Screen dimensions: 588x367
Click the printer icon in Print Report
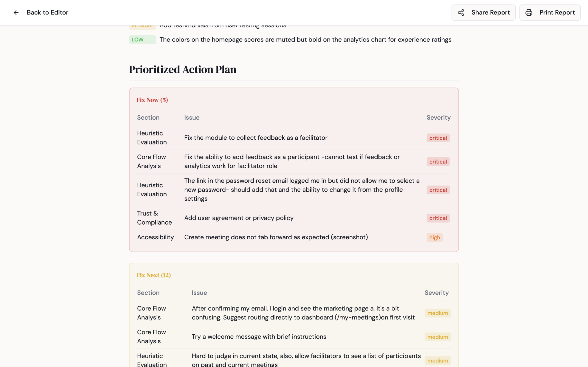coord(529,13)
